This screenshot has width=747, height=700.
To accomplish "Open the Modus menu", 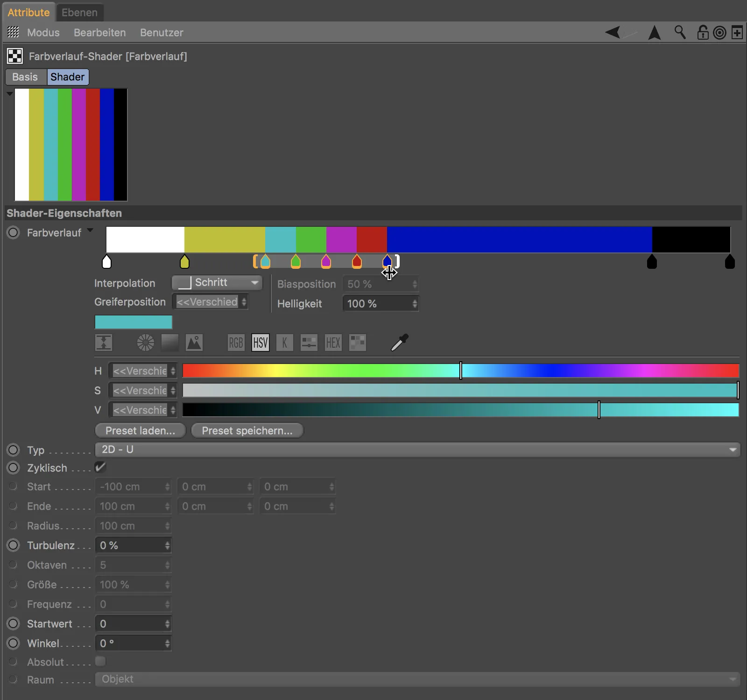I will pyautogui.click(x=43, y=33).
